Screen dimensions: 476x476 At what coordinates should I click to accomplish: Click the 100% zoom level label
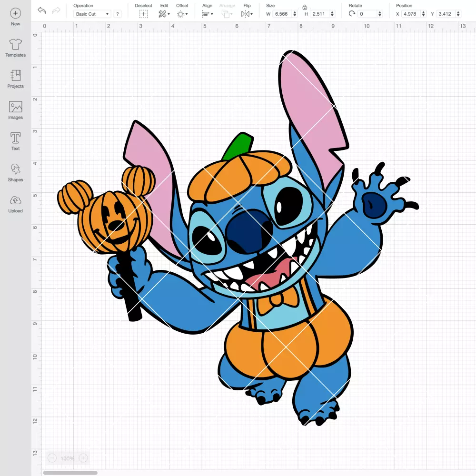[x=68, y=458]
